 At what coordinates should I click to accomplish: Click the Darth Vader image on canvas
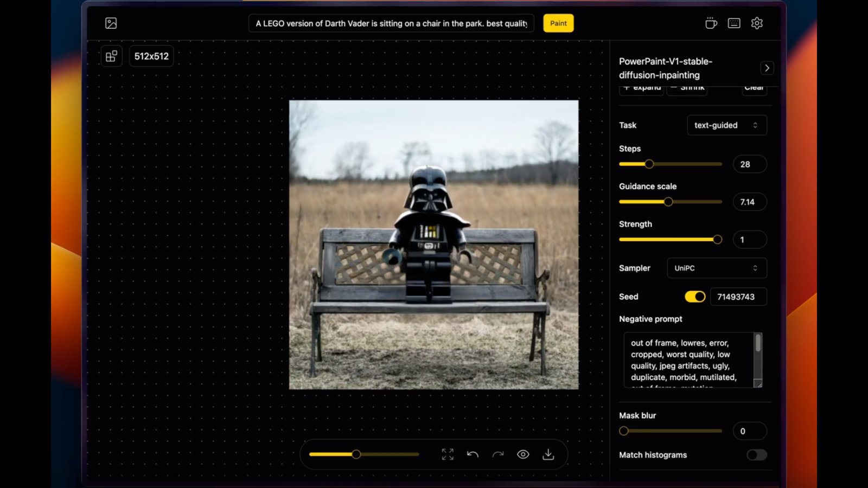(x=433, y=245)
